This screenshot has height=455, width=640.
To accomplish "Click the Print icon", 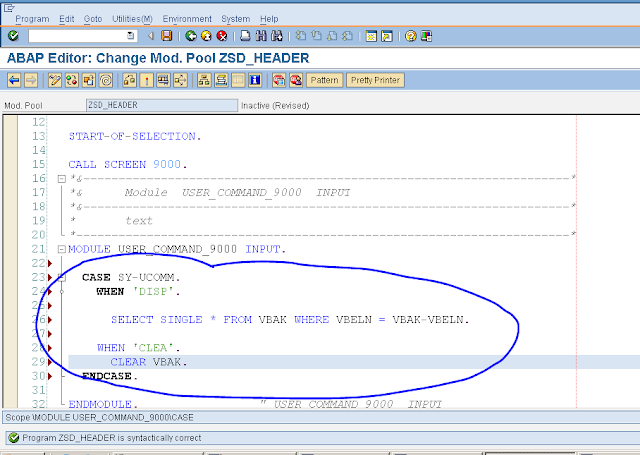I will tap(245, 36).
